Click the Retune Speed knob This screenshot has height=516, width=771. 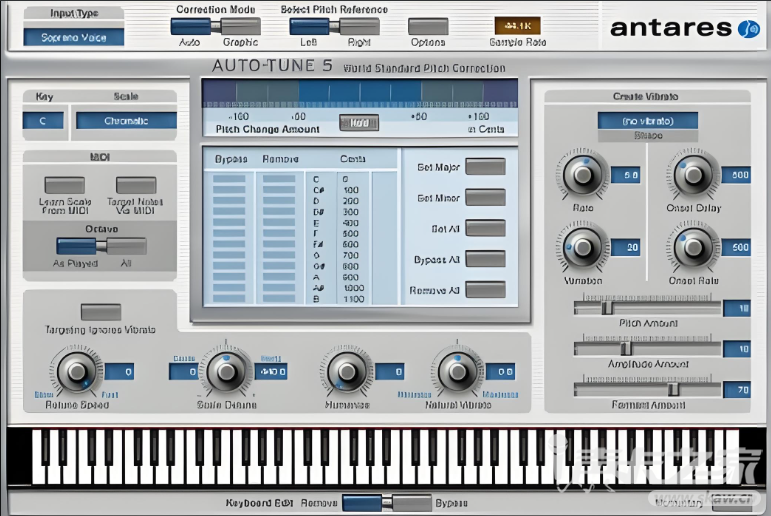77,372
